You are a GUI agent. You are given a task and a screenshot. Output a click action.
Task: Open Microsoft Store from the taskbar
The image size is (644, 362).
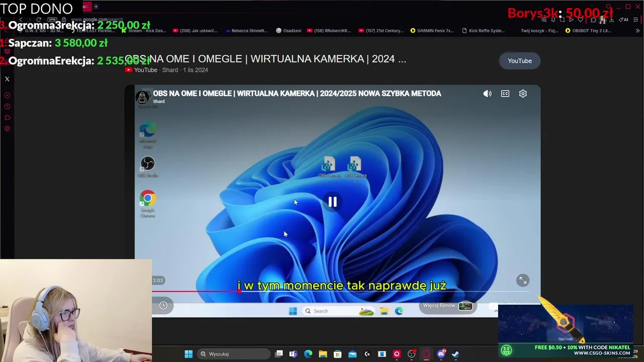338,354
